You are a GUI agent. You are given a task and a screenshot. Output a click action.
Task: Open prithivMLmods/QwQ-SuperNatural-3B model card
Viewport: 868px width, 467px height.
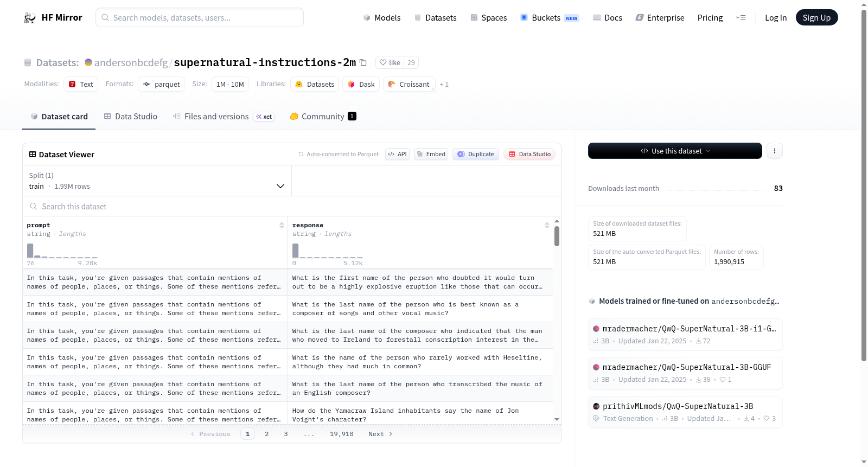685,412
